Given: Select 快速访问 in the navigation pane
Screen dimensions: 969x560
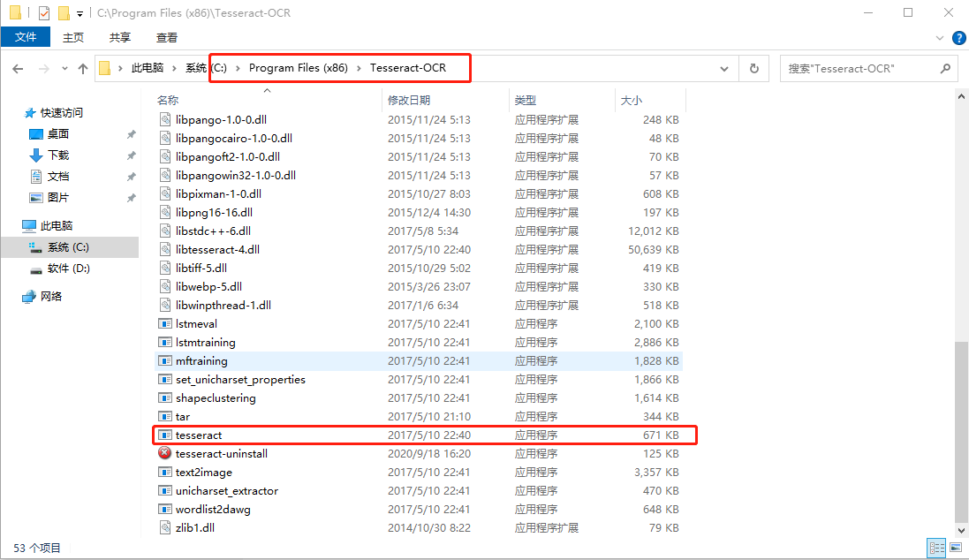Looking at the screenshot, I should click(x=61, y=112).
